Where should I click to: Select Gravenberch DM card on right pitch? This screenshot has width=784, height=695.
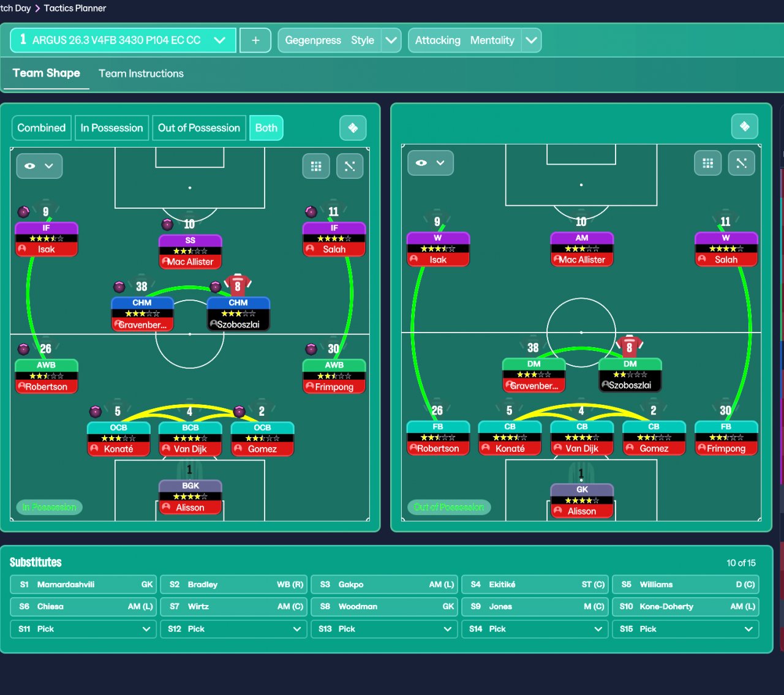(x=534, y=375)
